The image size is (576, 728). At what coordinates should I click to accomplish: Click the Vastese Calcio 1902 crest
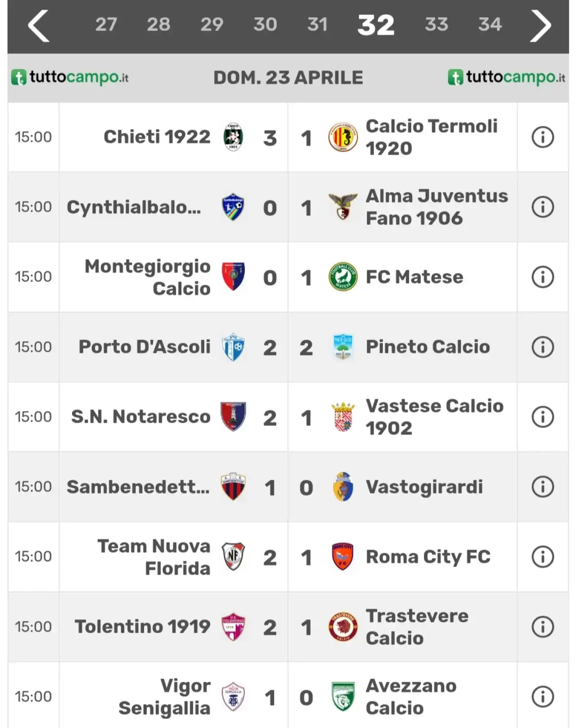point(343,417)
